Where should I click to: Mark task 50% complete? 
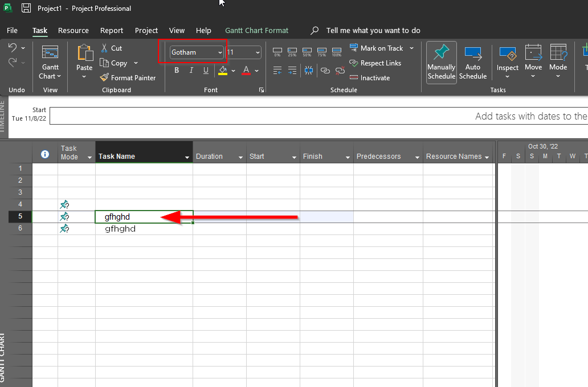point(307,52)
